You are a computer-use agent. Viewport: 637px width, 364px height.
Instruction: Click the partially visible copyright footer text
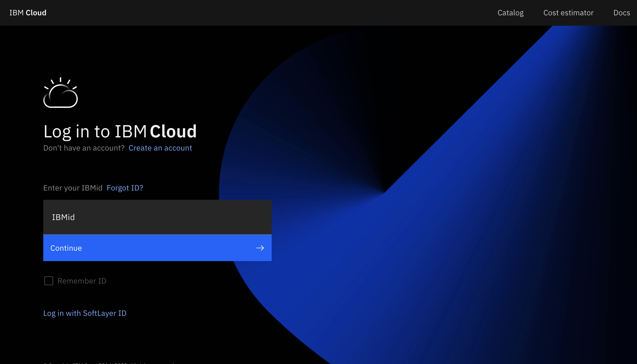(110, 363)
